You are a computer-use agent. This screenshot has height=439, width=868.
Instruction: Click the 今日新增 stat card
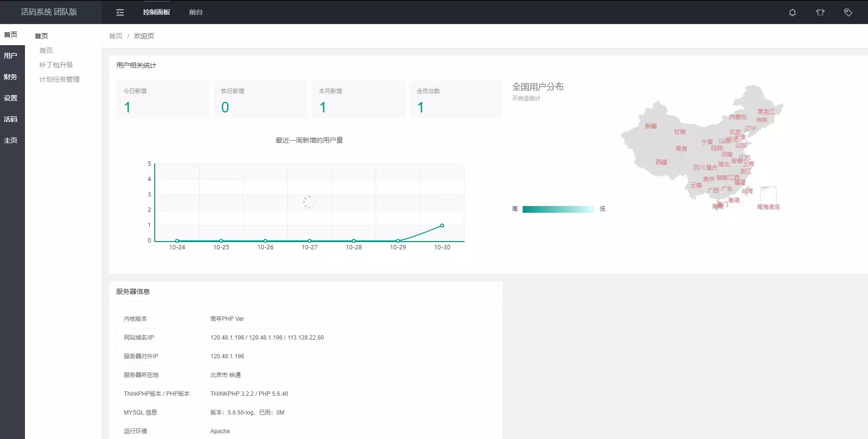(x=163, y=99)
